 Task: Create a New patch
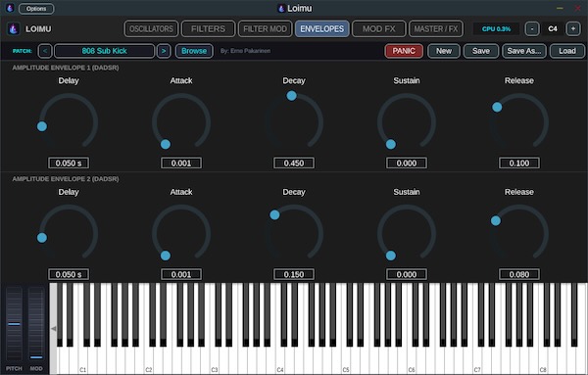click(x=444, y=51)
